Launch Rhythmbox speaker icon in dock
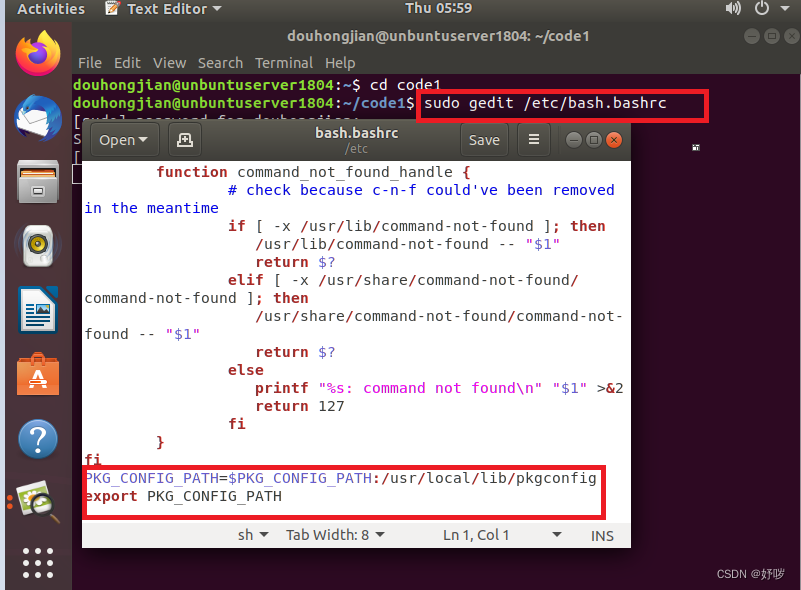Viewport: 801px width, 590px height. pyautogui.click(x=38, y=246)
